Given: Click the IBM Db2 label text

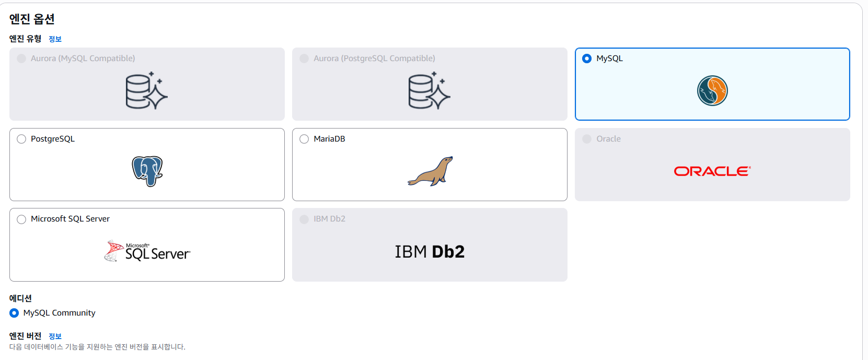Looking at the screenshot, I should point(329,219).
